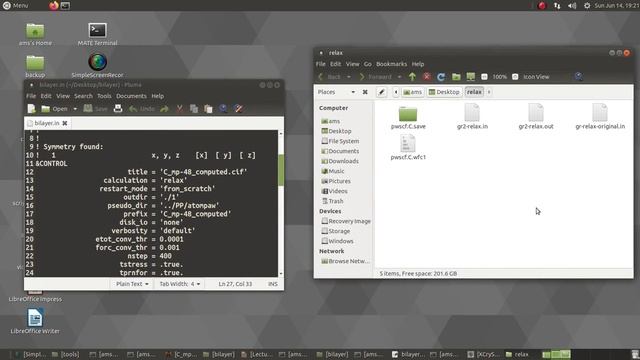Click the Desktop path bar button
The height and width of the screenshot is (360, 640).
[x=444, y=92]
